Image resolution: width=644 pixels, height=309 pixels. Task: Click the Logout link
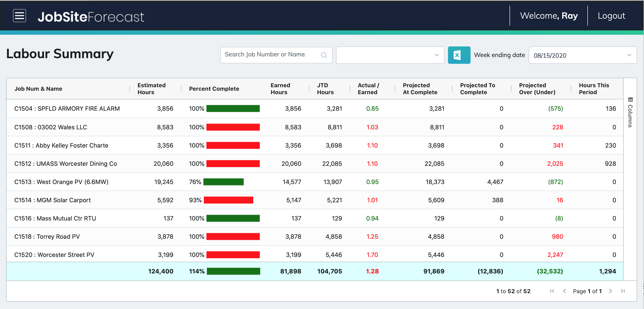[x=611, y=16]
